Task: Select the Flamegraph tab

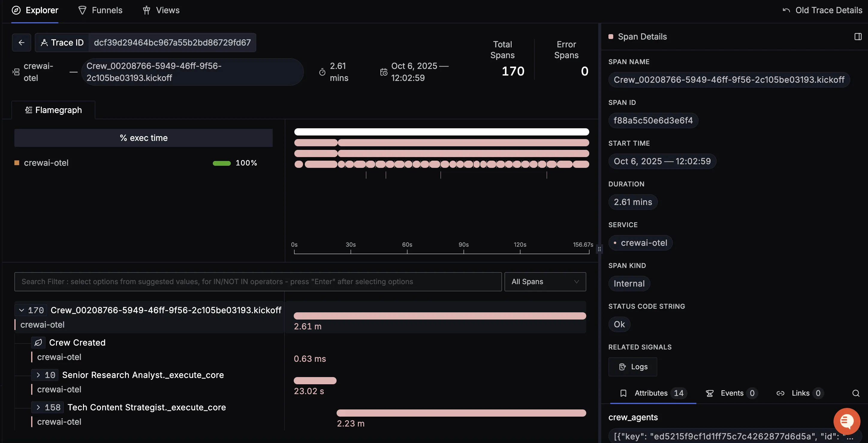Action: (x=53, y=110)
